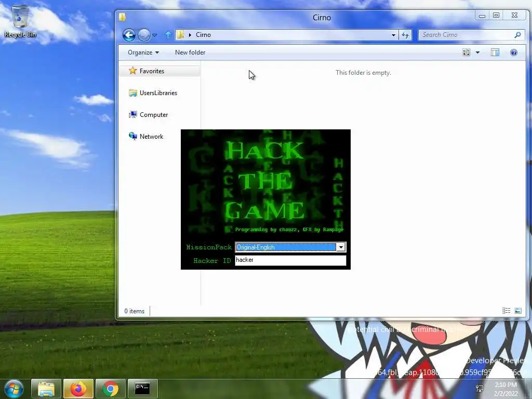
Task: Switch to large icons view in status bar
Action: (x=518, y=311)
